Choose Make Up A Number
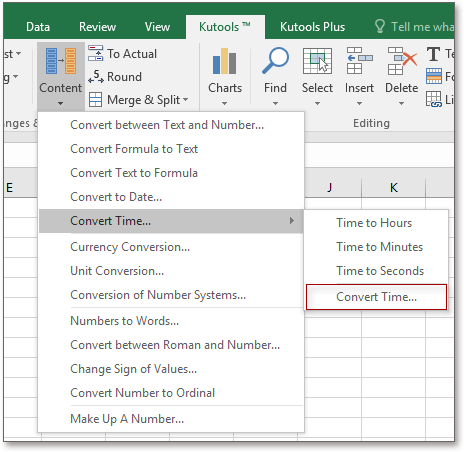Viewport: 464px width, 452px height. [x=171, y=419]
